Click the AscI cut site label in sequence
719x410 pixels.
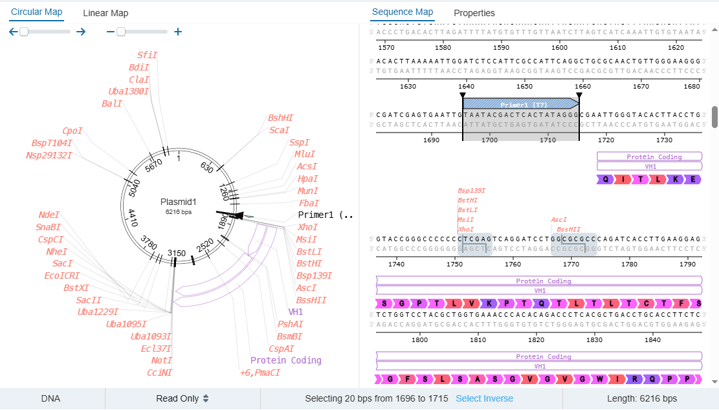[559, 219]
